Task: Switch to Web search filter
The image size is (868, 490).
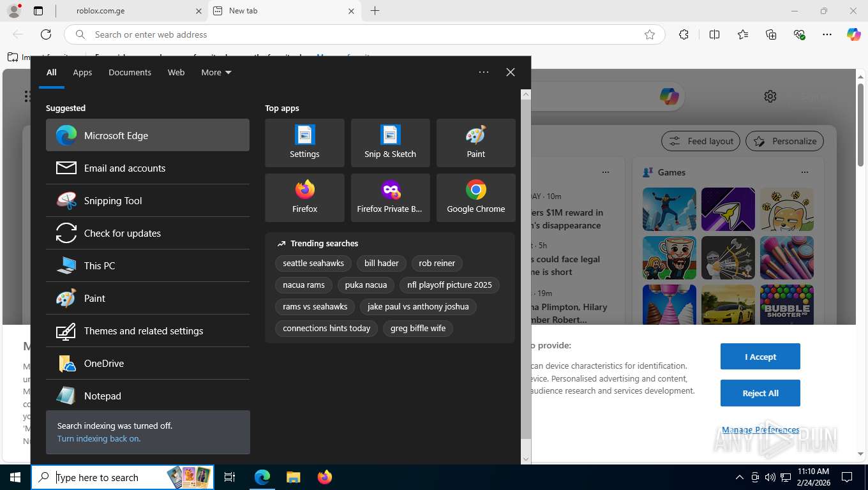Action: click(176, 72)
